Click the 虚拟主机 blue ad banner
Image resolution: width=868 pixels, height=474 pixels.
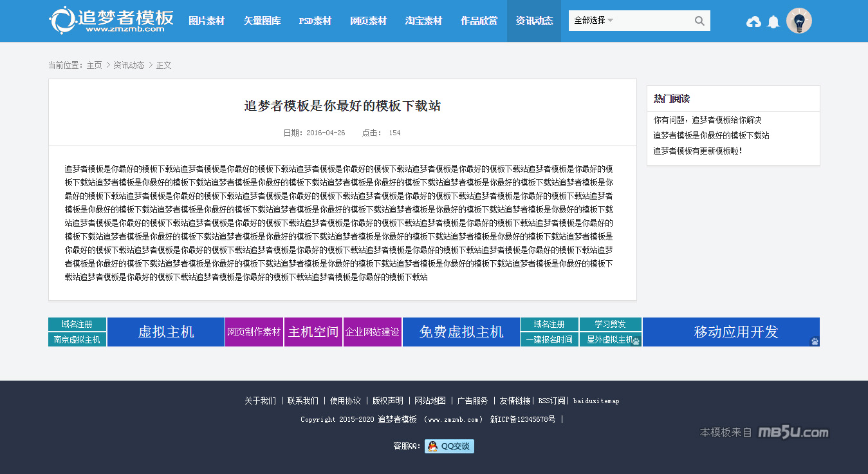click(x=166, y=332)
